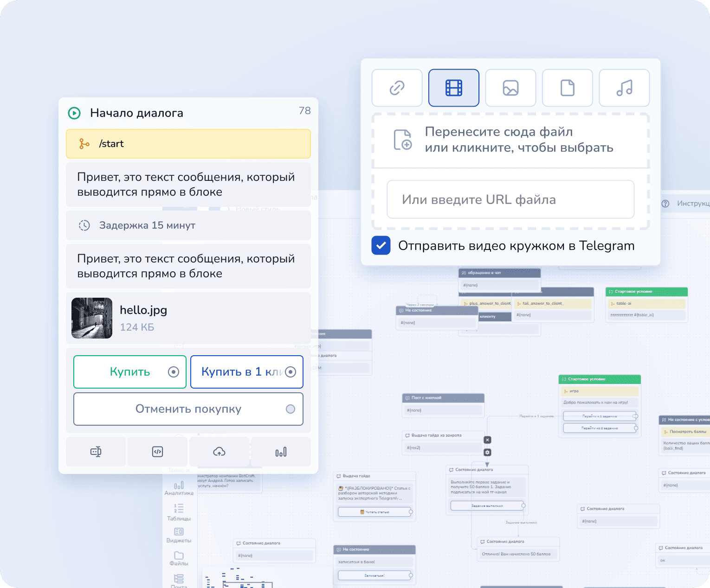Open 'Таблицы' in the left sidebar
Viewport: 710px width, 588px height.
coord(179,512)
